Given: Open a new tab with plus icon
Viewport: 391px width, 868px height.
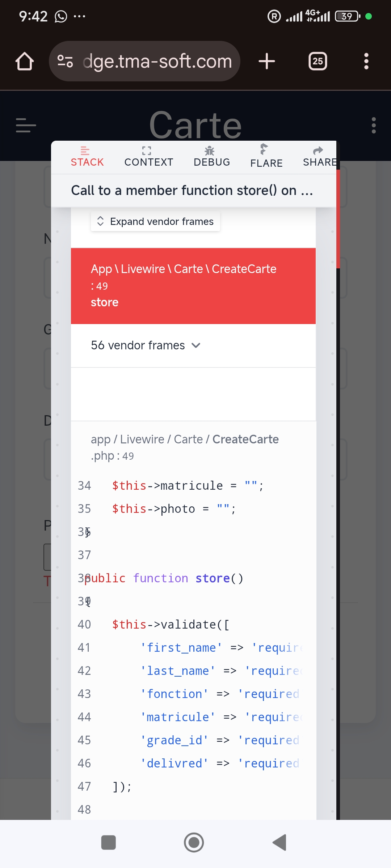Looking at the screenshot, I should [267, 61].
